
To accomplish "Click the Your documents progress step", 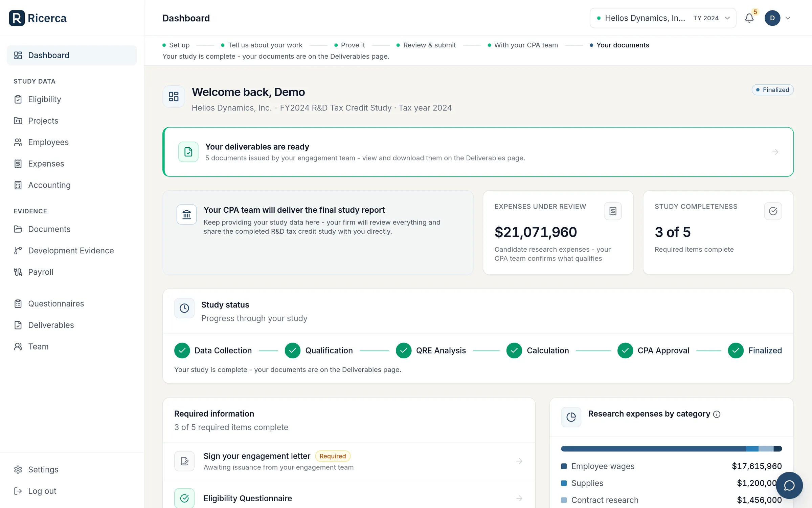I will coord(619,45).
